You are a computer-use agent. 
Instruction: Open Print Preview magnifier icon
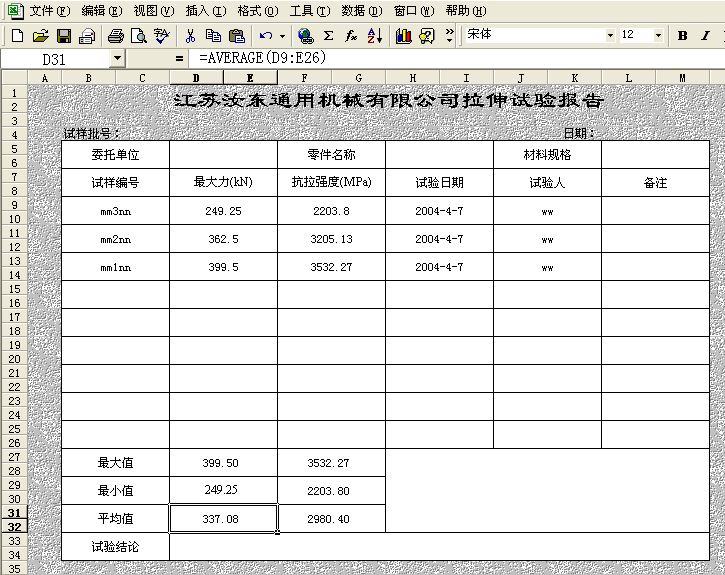139,36
